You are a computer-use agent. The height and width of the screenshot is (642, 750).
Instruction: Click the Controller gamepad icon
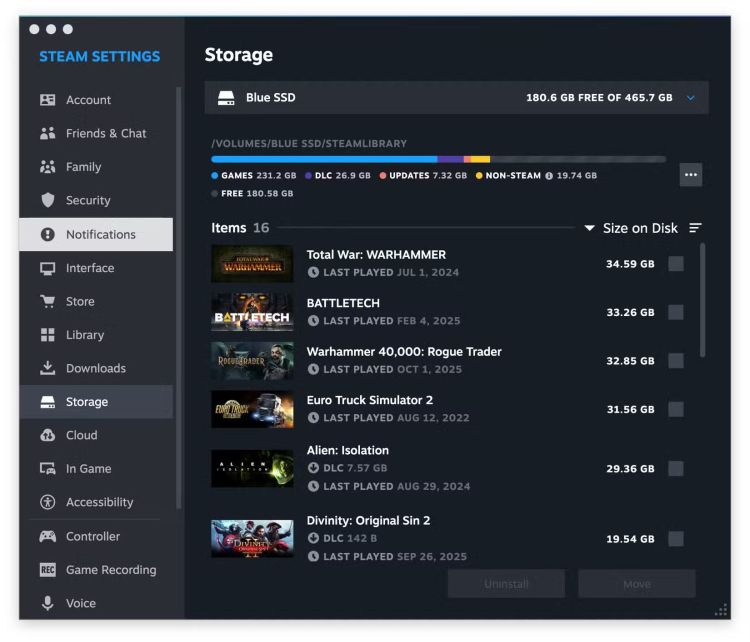47,536
